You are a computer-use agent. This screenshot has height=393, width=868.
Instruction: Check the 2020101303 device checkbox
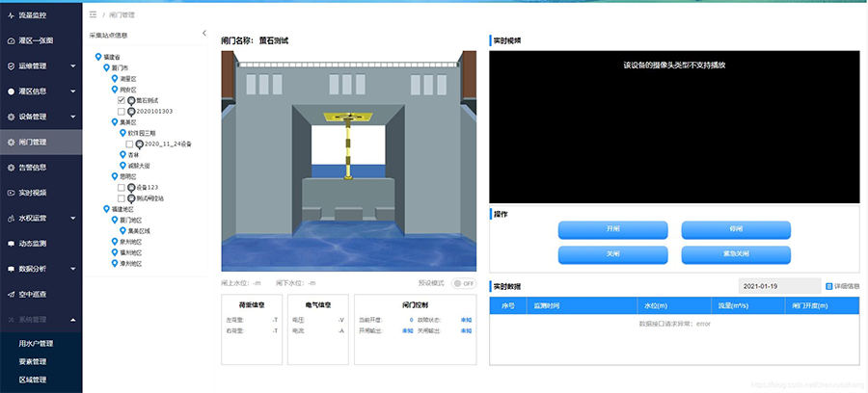click(x=121, y=112)
